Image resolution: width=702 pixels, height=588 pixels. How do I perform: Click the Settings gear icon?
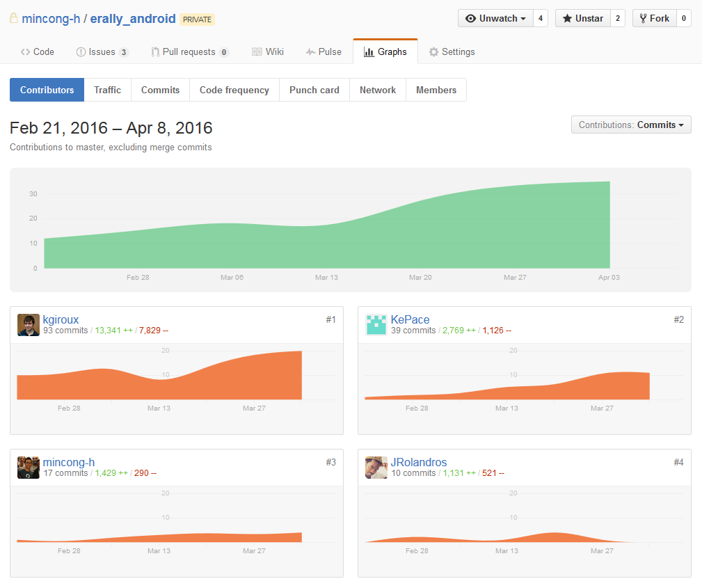point(433,52)
